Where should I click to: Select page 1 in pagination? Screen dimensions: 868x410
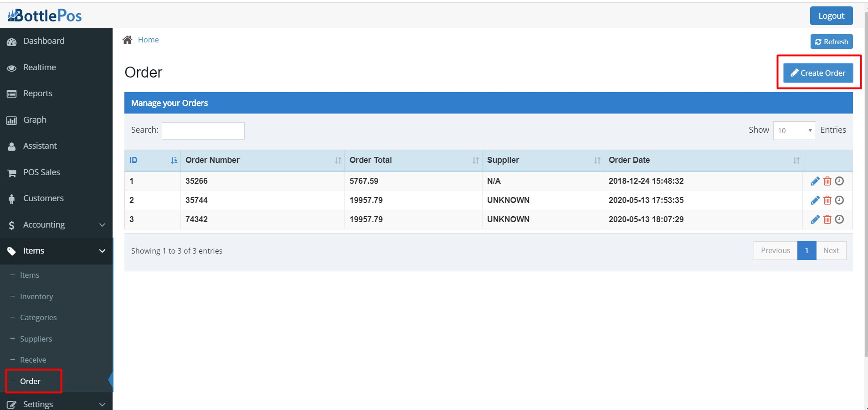[806, 250]
